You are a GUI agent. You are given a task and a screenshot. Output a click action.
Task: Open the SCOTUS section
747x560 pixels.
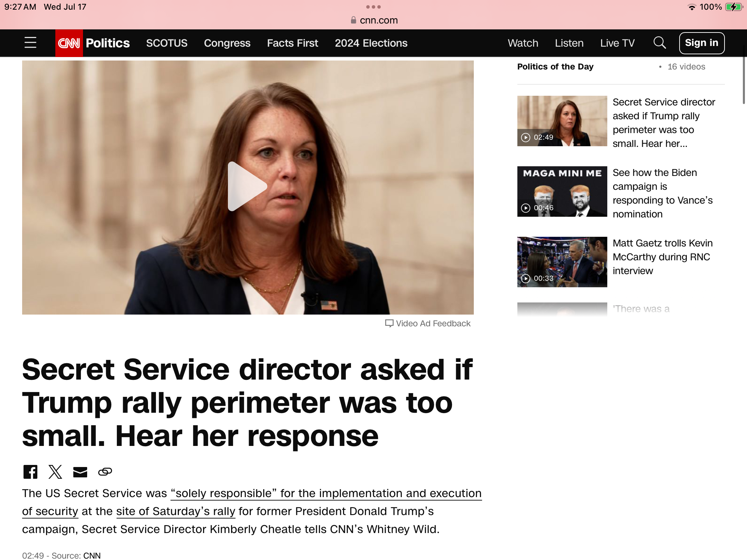click(167, 43)
